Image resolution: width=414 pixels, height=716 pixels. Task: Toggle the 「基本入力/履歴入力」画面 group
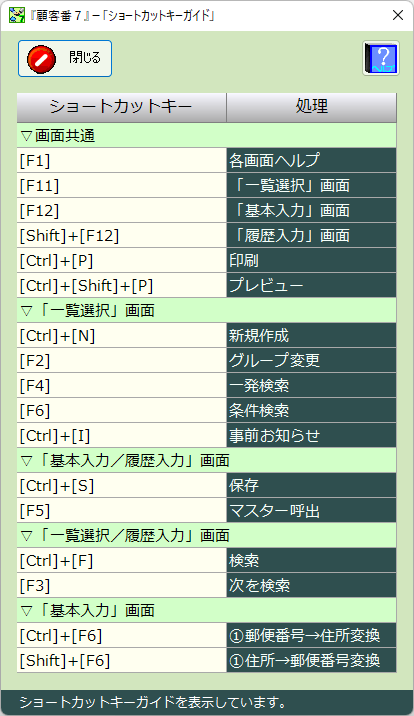26,461
